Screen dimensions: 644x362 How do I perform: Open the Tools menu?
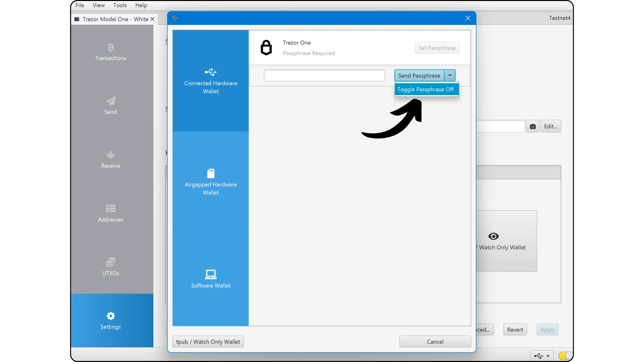120,5
